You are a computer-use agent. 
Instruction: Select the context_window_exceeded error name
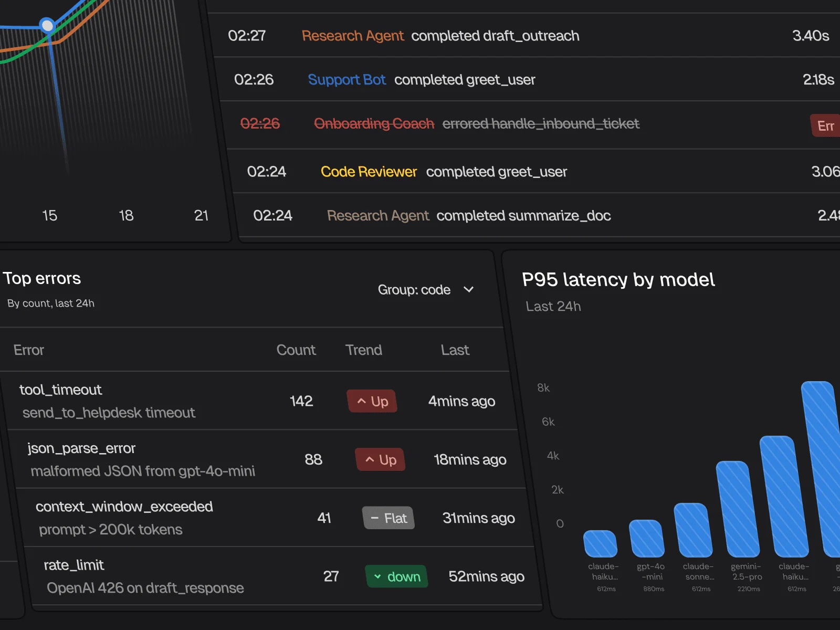(x=124, y=507)
